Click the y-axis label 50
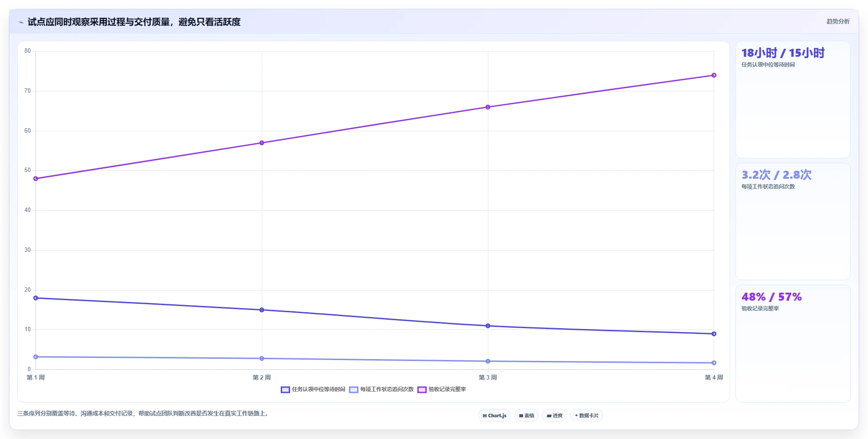The image size is (868, 439). pos(27,170)
